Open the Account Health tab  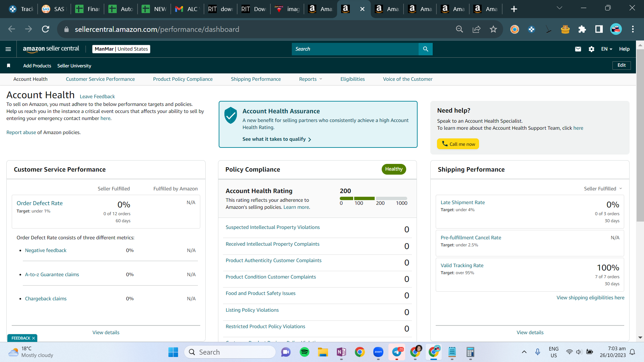point(31,79)
